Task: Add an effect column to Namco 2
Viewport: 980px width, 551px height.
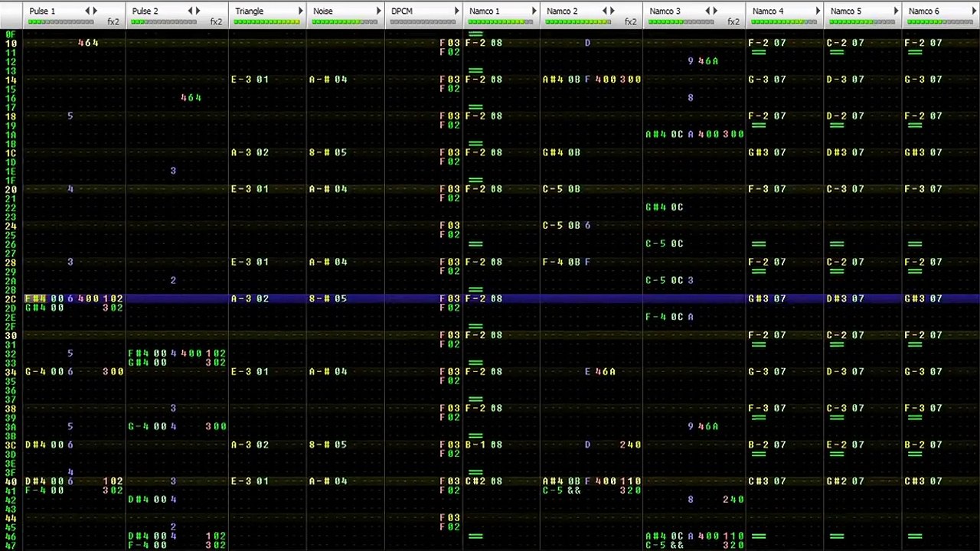Action: coord(612,11)
